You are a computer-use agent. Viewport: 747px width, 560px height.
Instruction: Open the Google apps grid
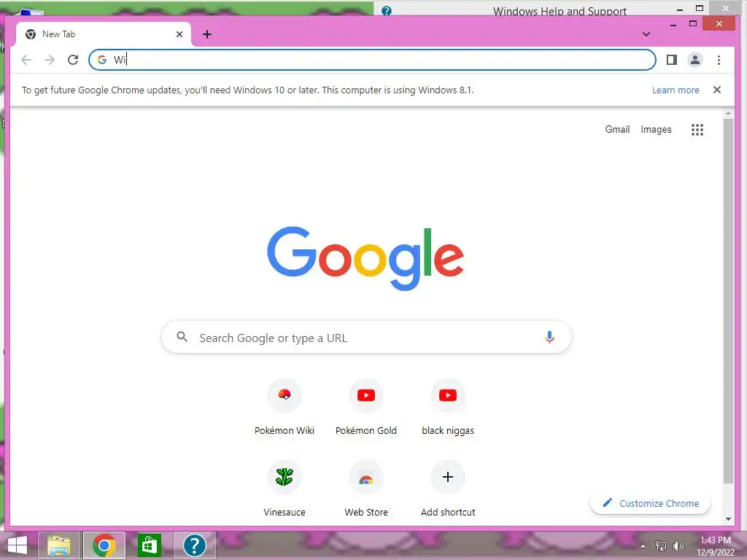click(697, 130)
